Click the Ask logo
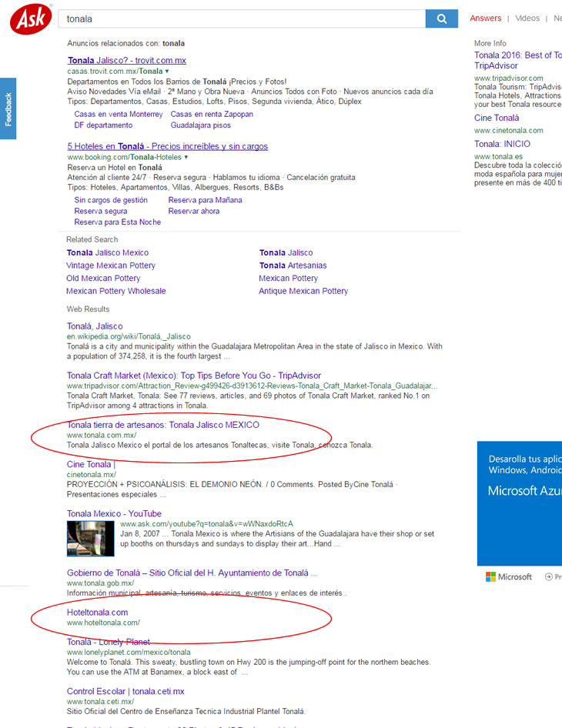 click(x=31, y=18)
